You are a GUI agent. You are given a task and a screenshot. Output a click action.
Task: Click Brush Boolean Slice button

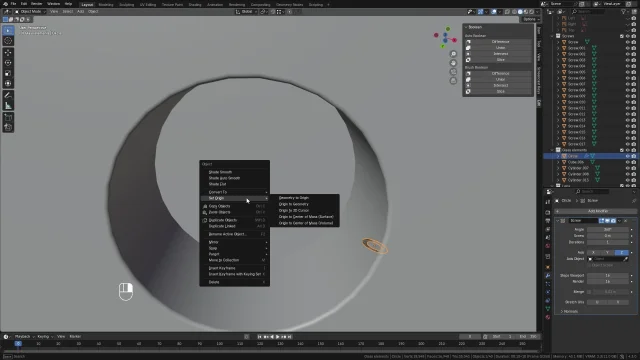point(498,91)
